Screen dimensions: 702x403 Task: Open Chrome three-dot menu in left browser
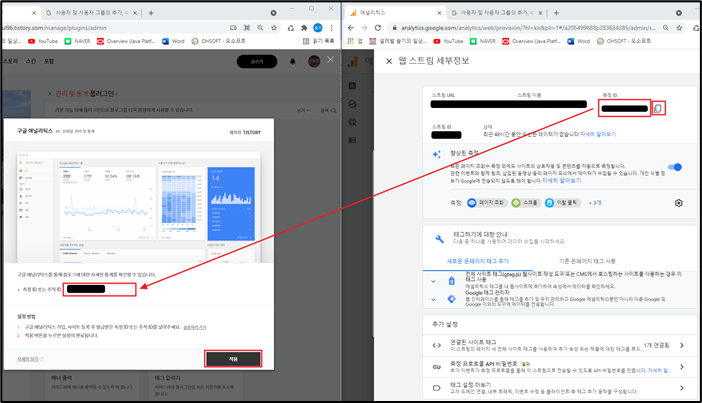[331, 28]
